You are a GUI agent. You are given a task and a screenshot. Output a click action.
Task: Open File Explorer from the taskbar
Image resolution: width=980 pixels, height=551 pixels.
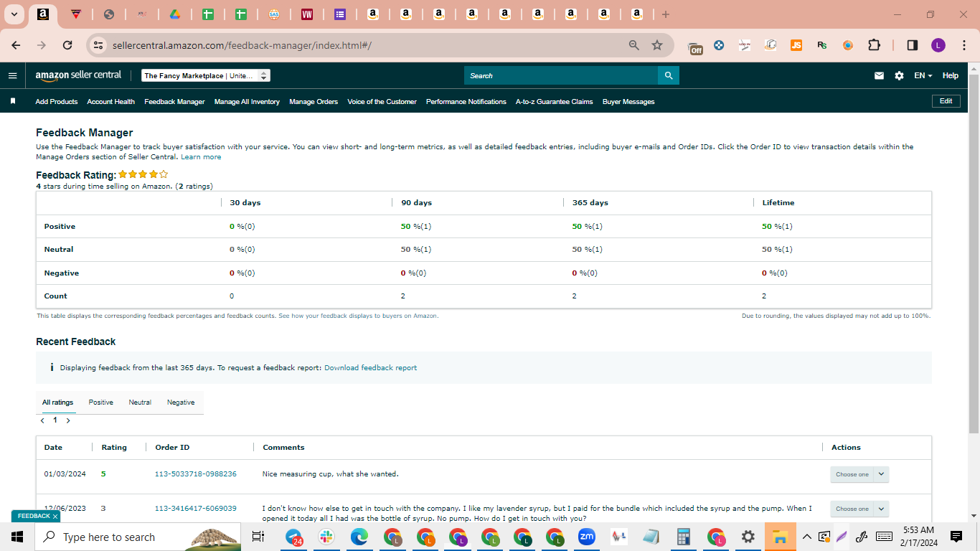780,537
